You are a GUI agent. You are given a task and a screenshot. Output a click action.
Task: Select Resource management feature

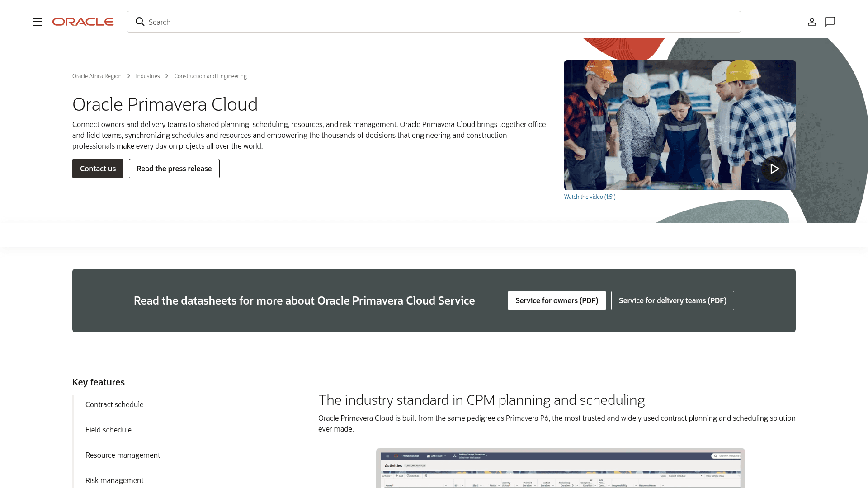pos(123,455)
